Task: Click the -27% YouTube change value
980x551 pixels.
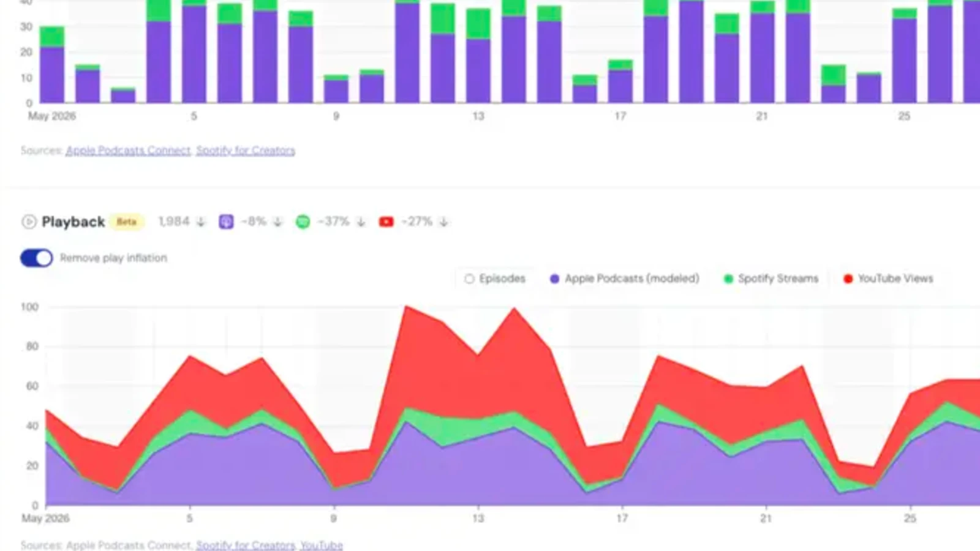Action: [x=417, y=222]
